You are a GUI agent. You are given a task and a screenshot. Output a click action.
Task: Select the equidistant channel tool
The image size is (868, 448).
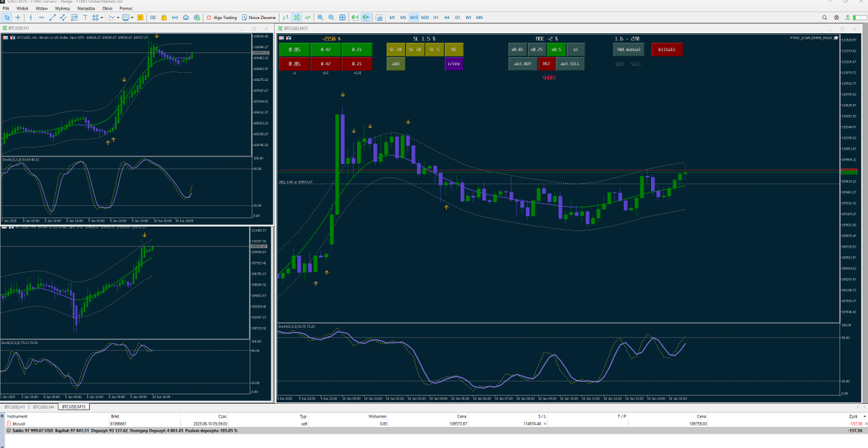pyautogui.click(x=63, y=17)
